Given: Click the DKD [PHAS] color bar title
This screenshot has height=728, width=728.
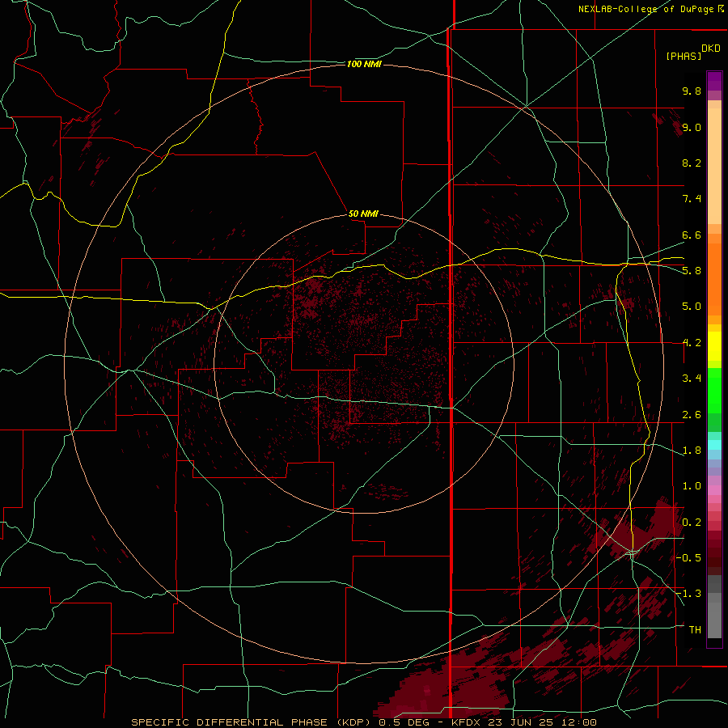Looking at the screenshot, I should [693, 52].
